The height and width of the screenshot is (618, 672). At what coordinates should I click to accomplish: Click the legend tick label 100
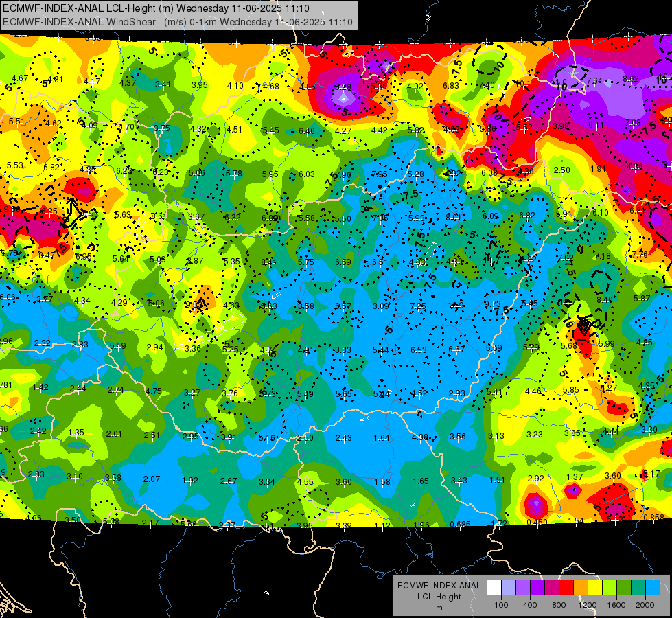point(501,605)
